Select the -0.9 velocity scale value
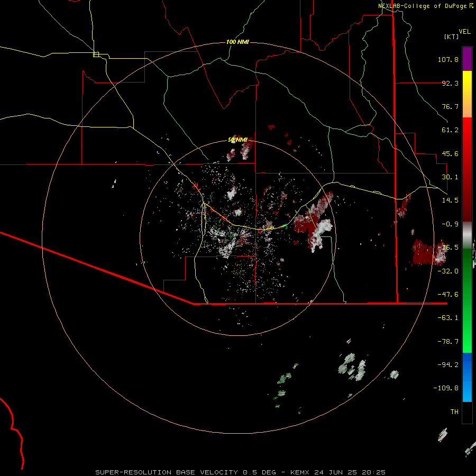Viewport: 476px width, 476px height. (450, 224)
